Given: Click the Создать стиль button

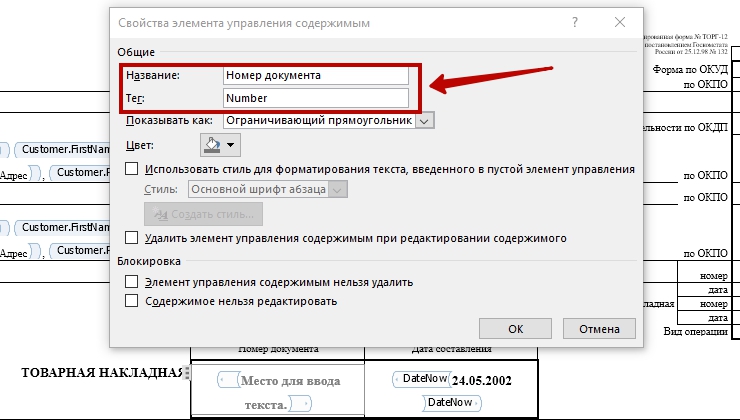Looking at the screenshot, I should (x=203, y=214).
